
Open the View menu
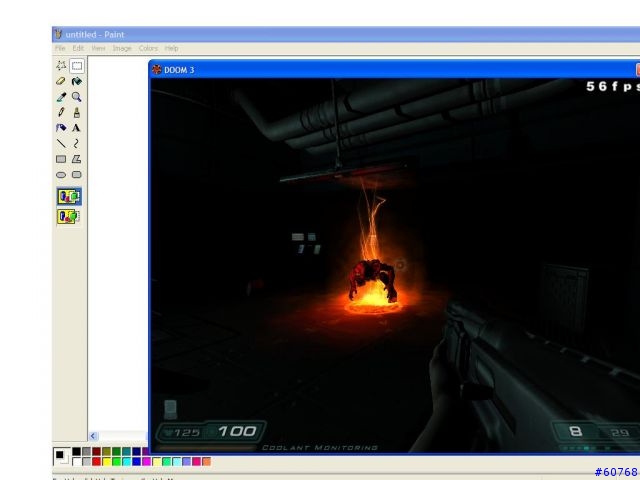(98, 48)
